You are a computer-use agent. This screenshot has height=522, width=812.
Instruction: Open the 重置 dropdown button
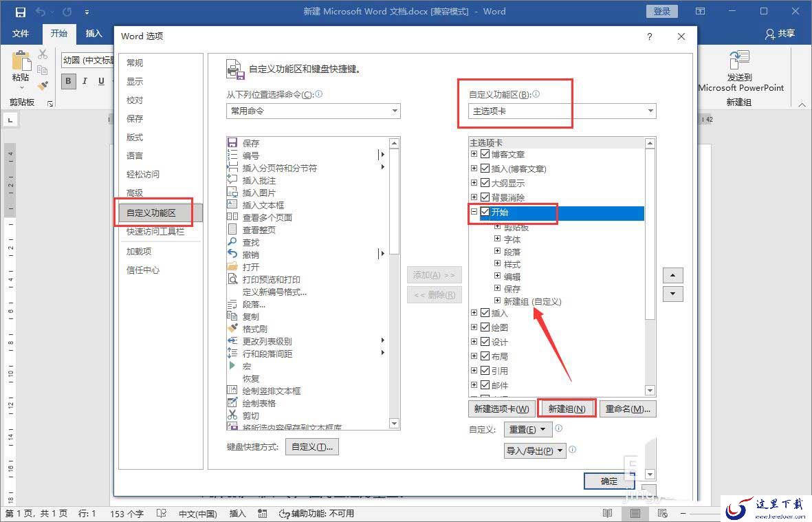pyautogui.click(x=528, y=429)
